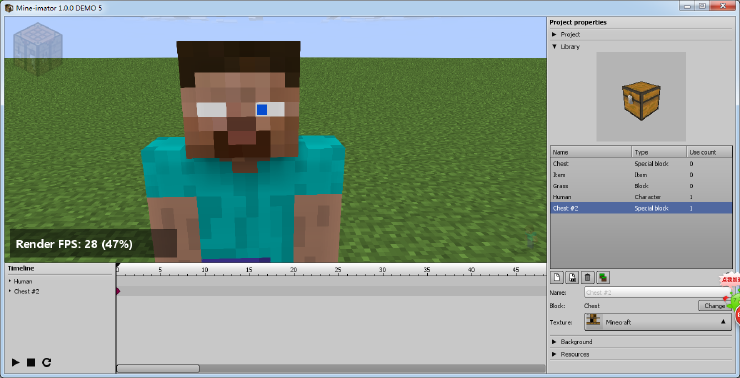Viewport: 740px width, 378px height.
Task: Click frame 20 on the timeline ruler
Action: 294,270
